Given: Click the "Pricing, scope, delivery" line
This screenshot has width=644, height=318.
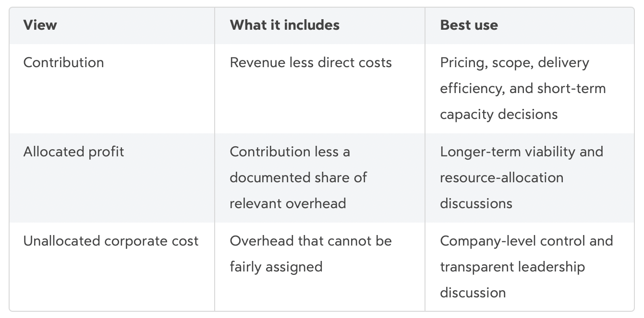Looking at the screenshot, I should tap(514, 62).
